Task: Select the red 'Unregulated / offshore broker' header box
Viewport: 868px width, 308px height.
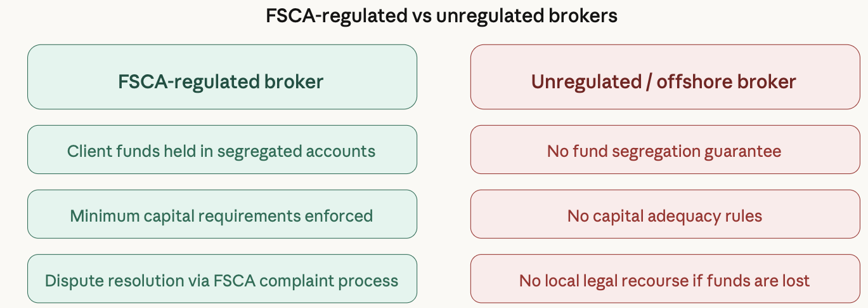Action: pos(664,77)
